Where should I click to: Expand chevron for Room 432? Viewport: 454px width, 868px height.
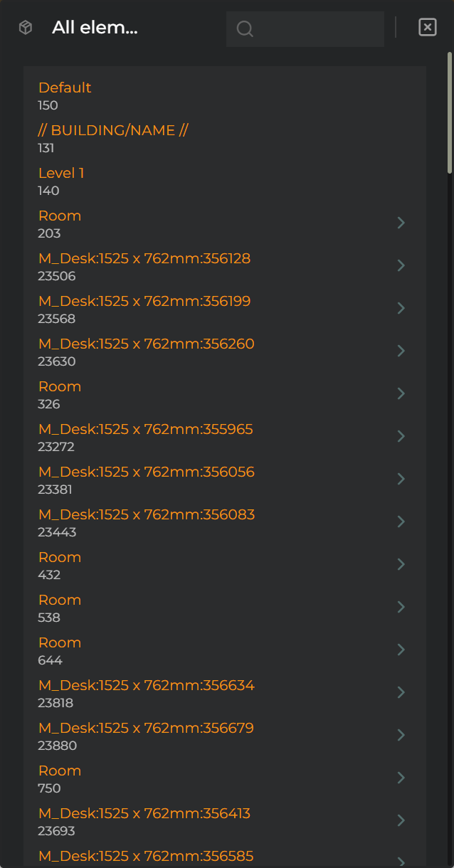401,564
